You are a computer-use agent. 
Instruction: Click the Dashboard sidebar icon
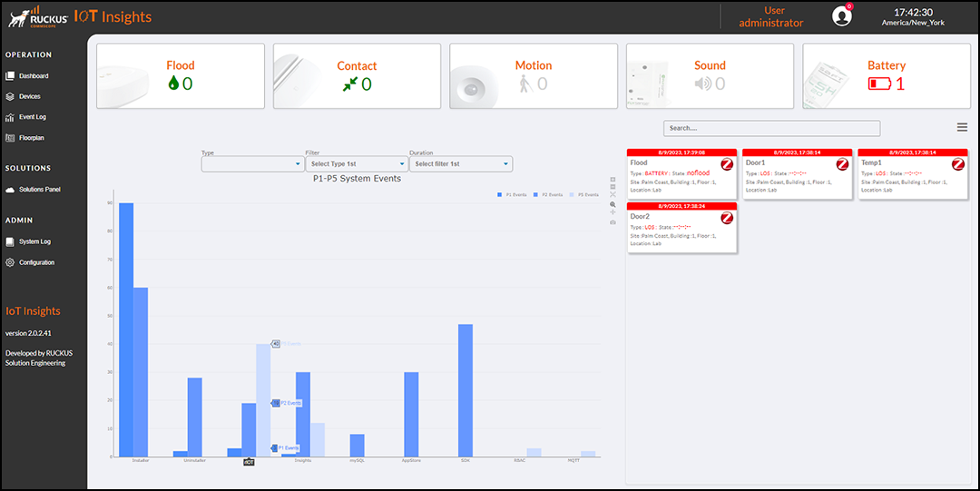pyautogui.click(x=10, y=75)
